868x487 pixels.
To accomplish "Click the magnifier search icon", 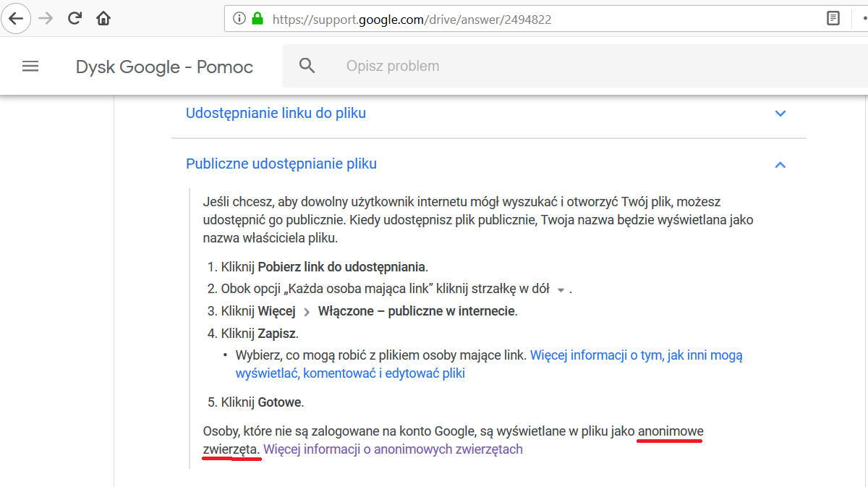I will click(307, 66).
